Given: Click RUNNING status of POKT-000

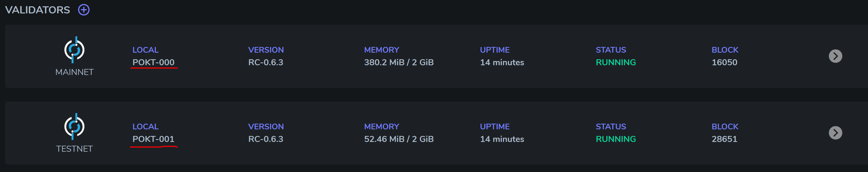Looking at the screenshot, I should pyautogui.click(x=616, y=62).
